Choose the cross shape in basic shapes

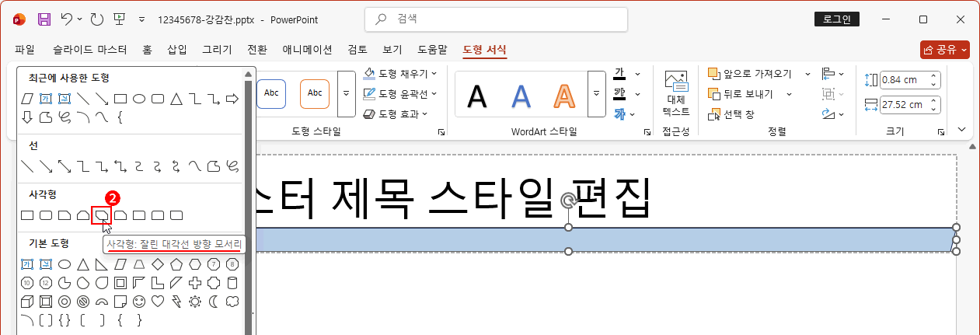(195, 282)
